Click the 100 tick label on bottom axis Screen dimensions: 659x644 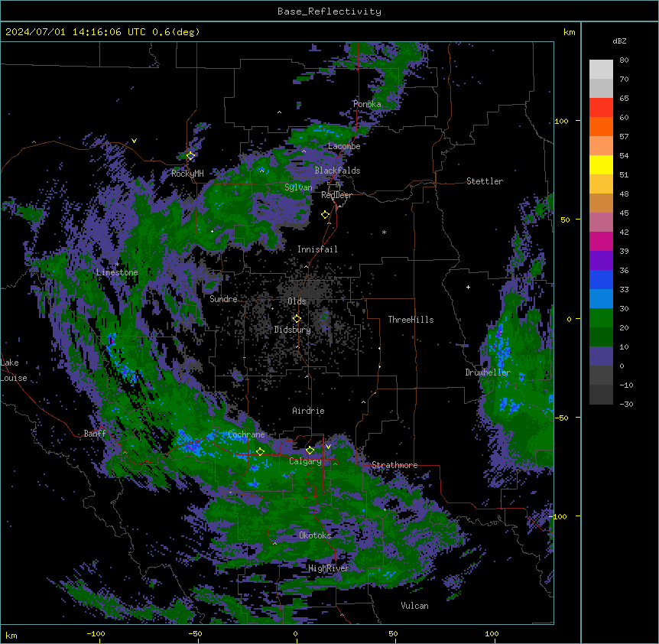[492, 633]
